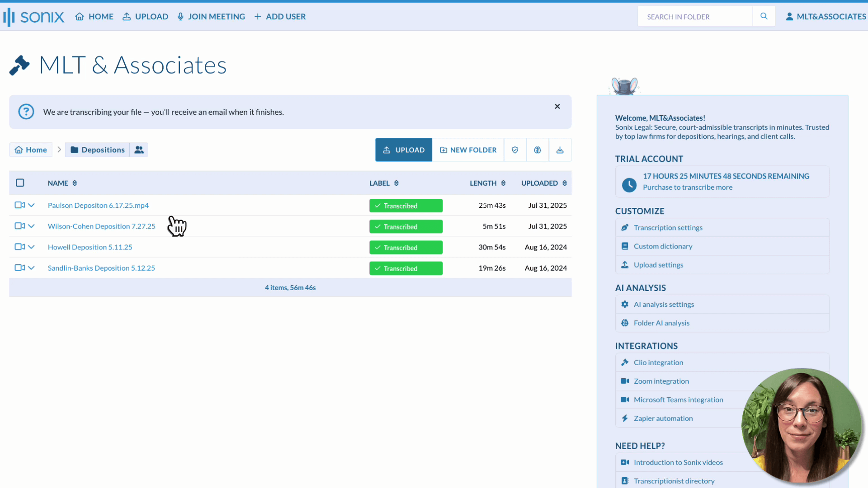The image size is (868, 488).
Task: Open chevron menu for Sandlin-Banks Deposition
Action: 31,268
